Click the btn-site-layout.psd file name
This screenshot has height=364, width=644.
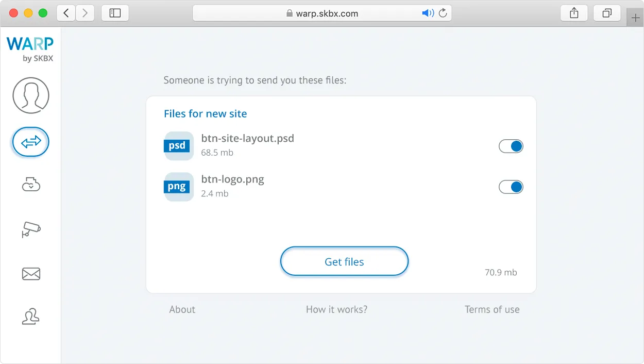point(248,139)
